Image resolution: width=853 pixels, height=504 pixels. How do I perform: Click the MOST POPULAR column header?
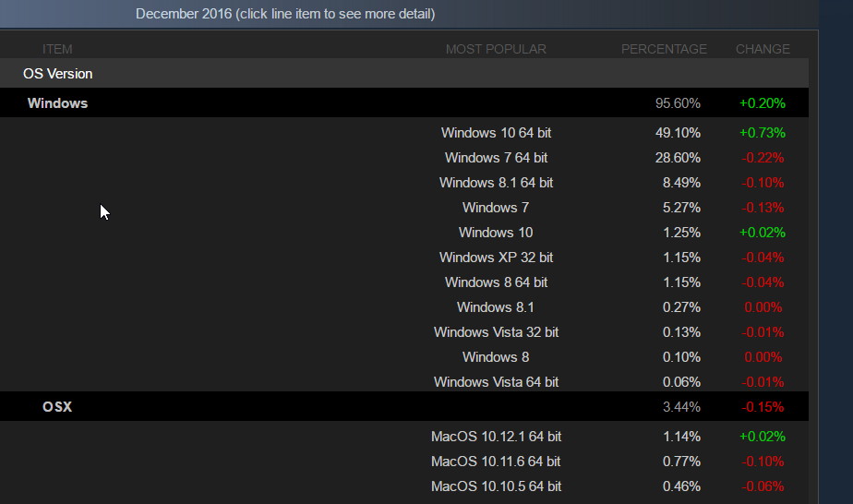(496, 49)
